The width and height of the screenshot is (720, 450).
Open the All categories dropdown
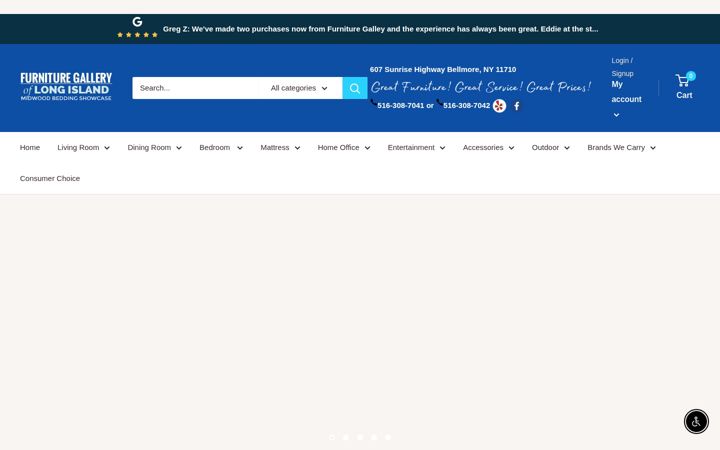[299, 88]
